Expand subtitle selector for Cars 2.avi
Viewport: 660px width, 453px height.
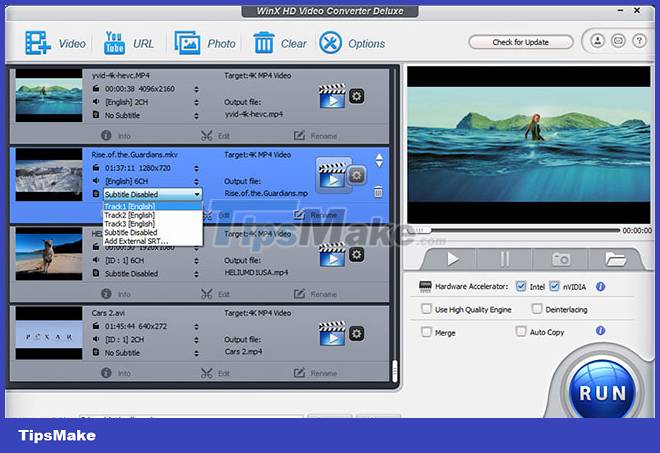point(196,353)
